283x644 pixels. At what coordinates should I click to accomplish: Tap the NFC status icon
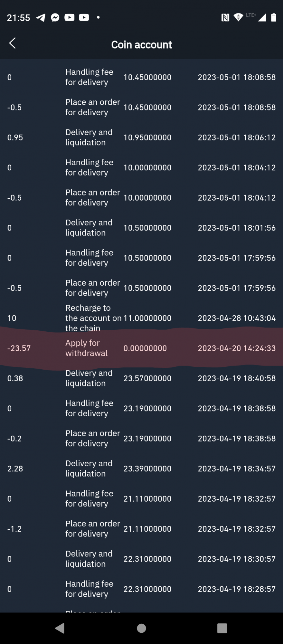point(225,17)
